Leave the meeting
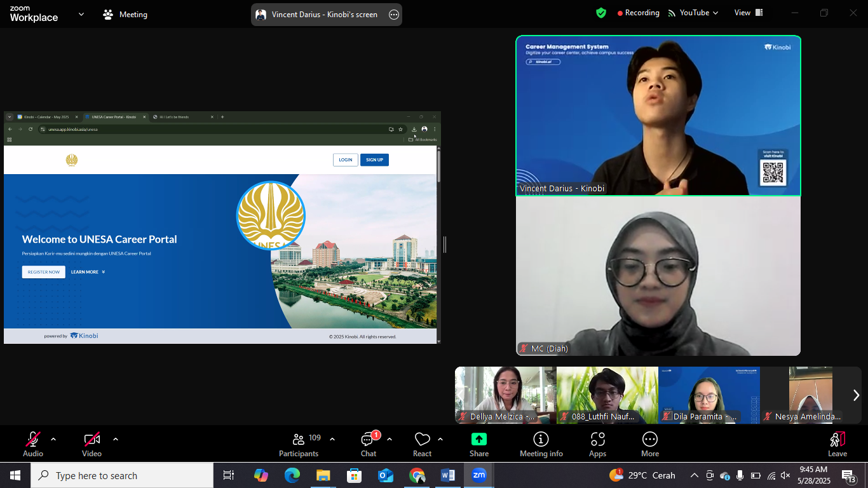 837,444
